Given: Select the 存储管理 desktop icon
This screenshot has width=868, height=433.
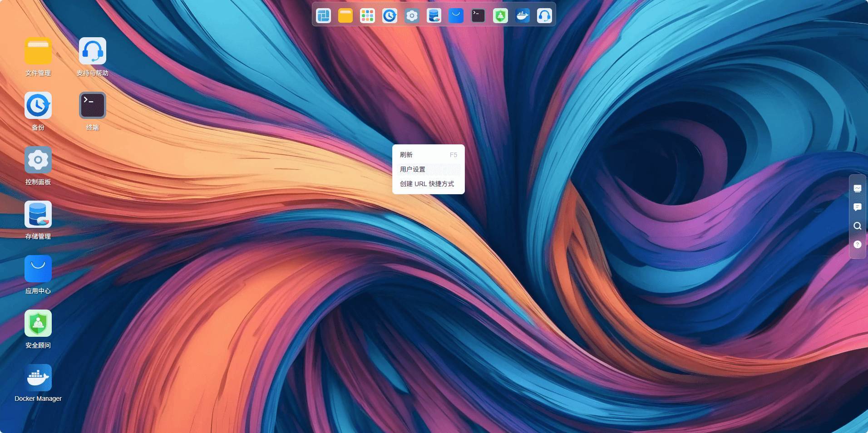Looking at the screenshot, I should coord(38,214).
